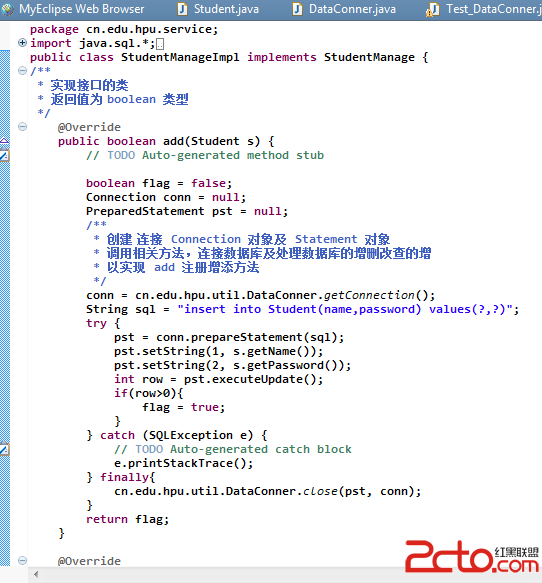
Task: Collapse the add(Student s) method fold
Action: (x=22, y=127)
